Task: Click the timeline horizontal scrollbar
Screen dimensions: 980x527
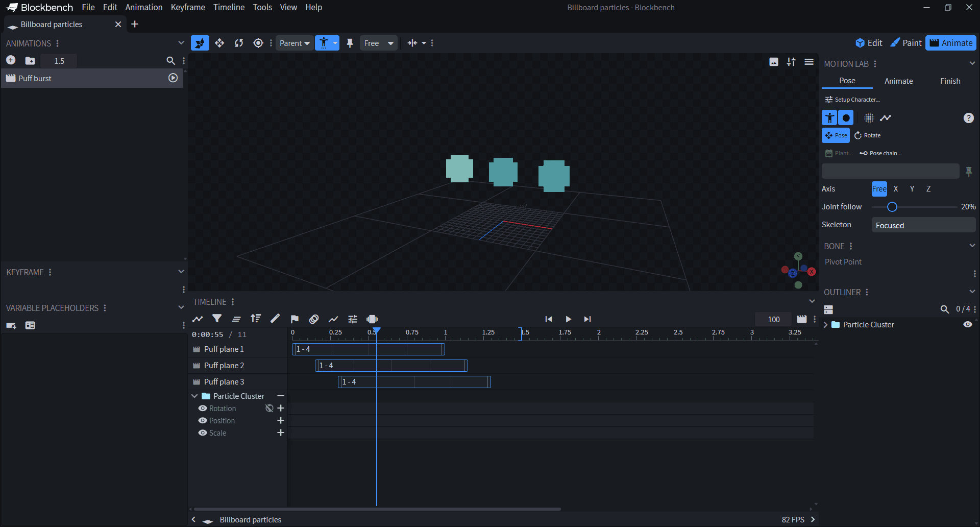Action: click(378, 509)
